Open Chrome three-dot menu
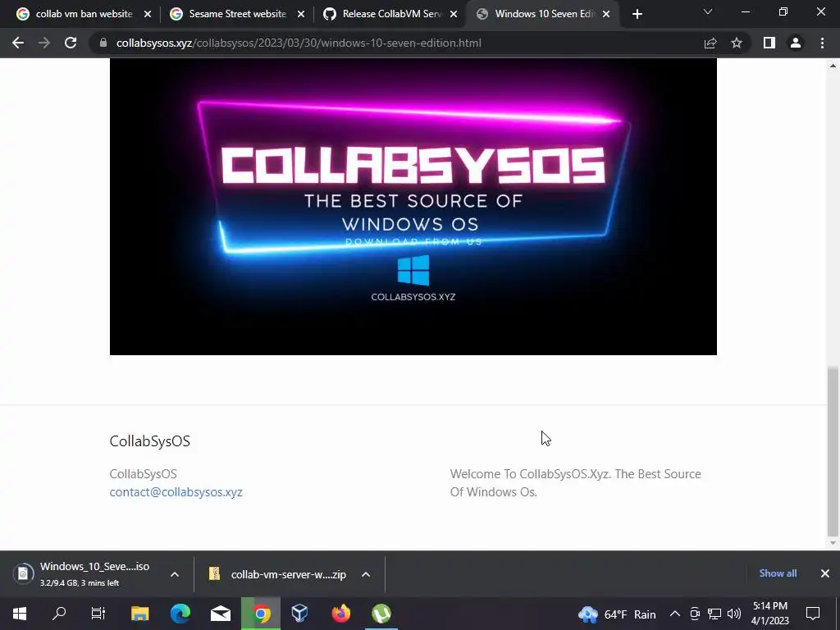The image size is (840, 630). click(x=822, y=43)
